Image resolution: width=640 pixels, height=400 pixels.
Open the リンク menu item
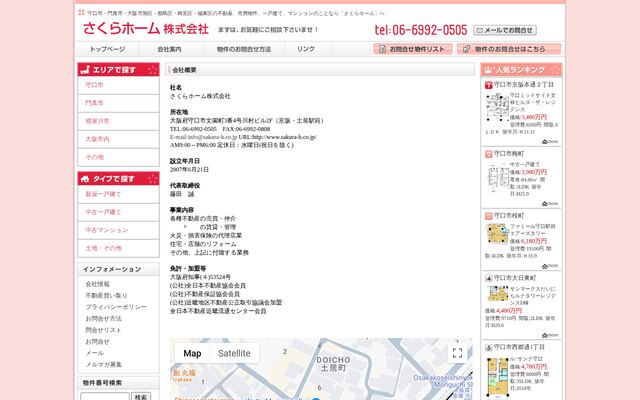click(x=306, y=49)
